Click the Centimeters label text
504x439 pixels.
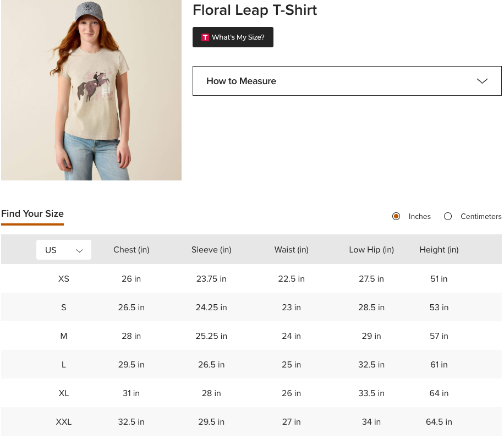pyautogui.click(x=481, y=216)
